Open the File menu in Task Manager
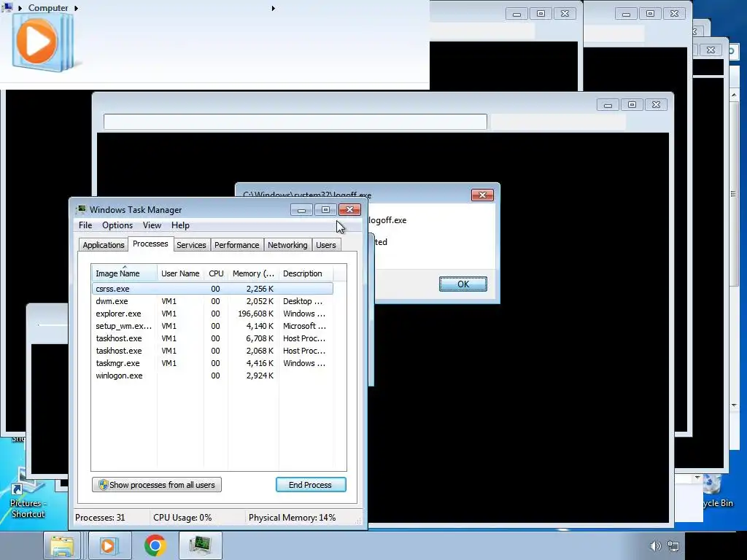The image size is (747, 560). tap(85, 225)
